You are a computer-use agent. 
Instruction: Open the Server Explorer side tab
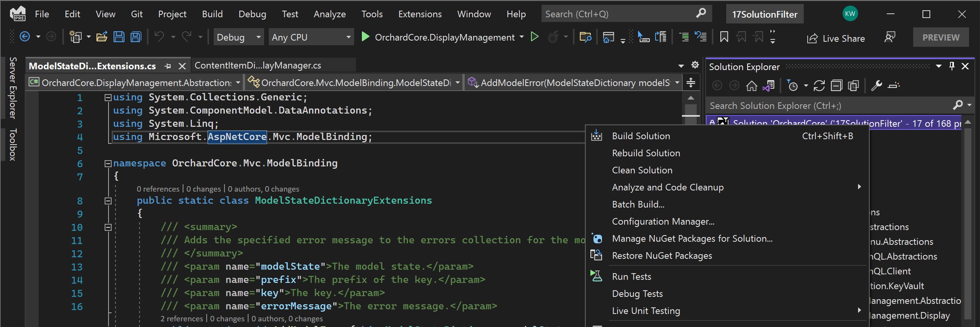tap(12, 88)
